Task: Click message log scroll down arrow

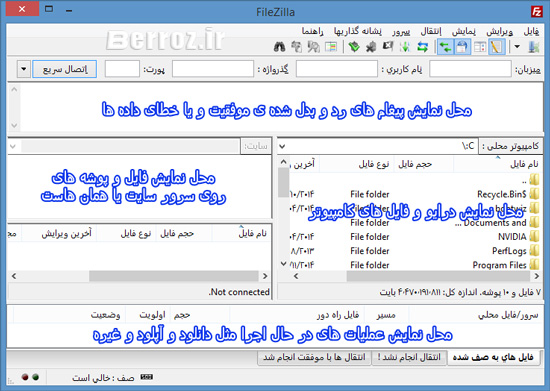Action: 14,125
